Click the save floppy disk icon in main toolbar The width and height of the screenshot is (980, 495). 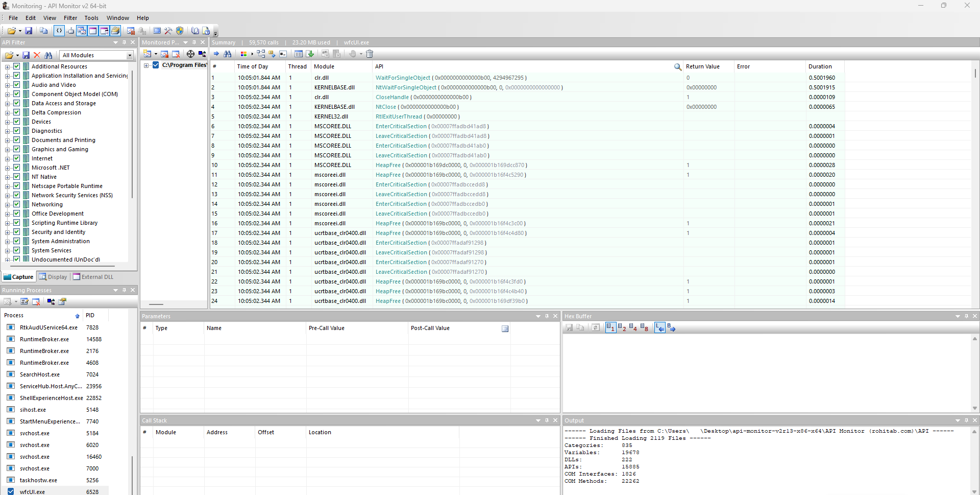click(x=29, y=31)
